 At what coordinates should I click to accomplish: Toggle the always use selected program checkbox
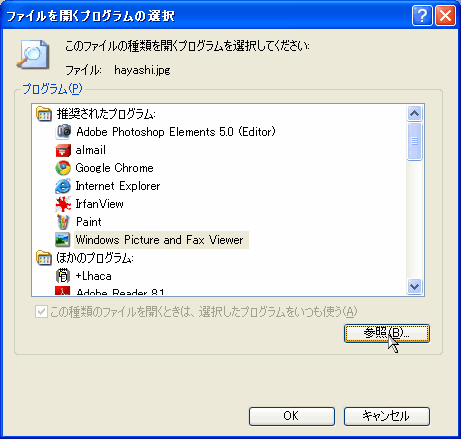point(41,312)
